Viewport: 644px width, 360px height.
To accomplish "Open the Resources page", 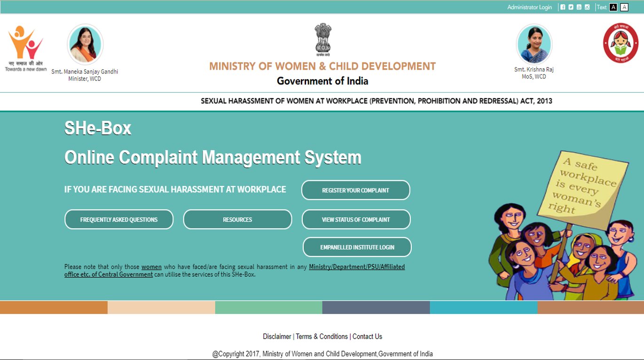I will pyautogui.click(x=237, y=219).
